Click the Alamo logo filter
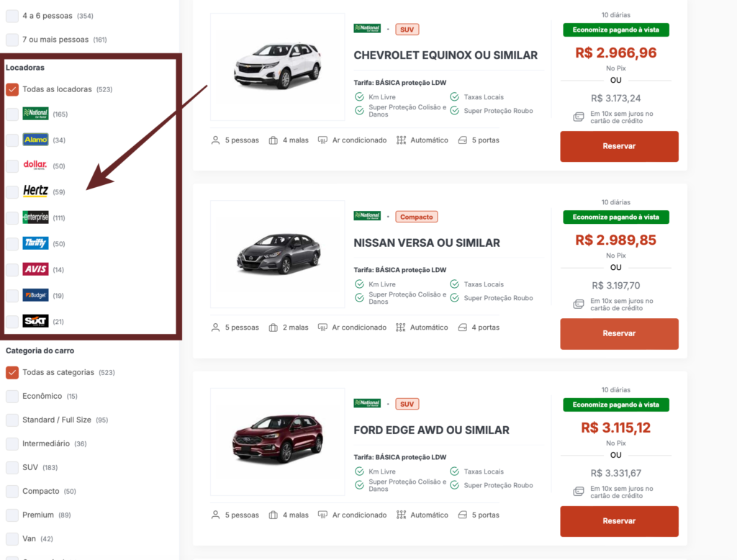The height and width of the screenshot is (560, 737). 35,140
